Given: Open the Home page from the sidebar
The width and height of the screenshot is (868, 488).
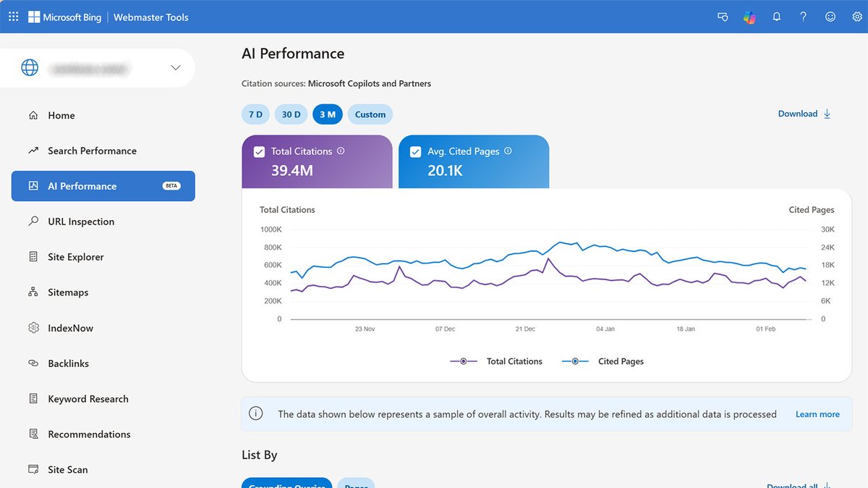Looking at the screenshot, I should (x=61, y=115).
